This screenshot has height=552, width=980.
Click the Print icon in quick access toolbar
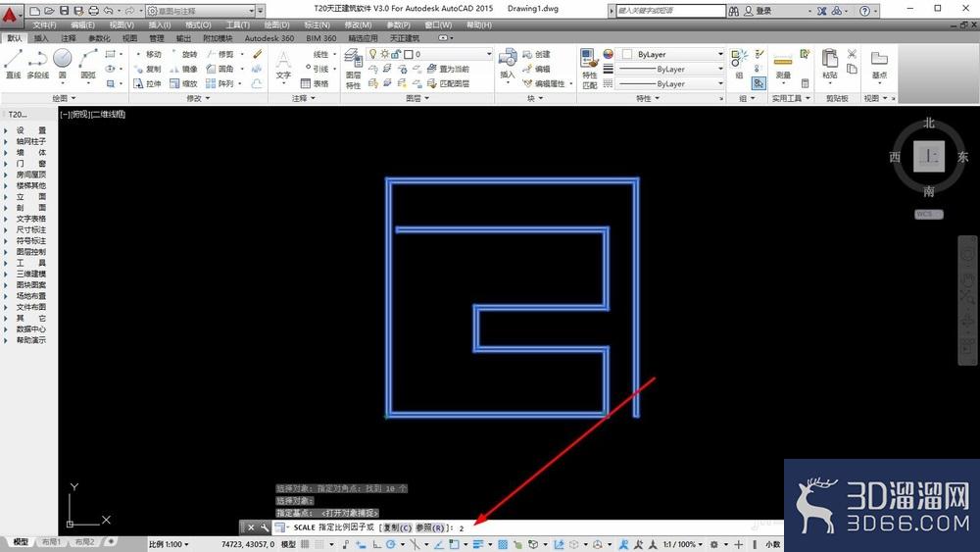[93, 11]
